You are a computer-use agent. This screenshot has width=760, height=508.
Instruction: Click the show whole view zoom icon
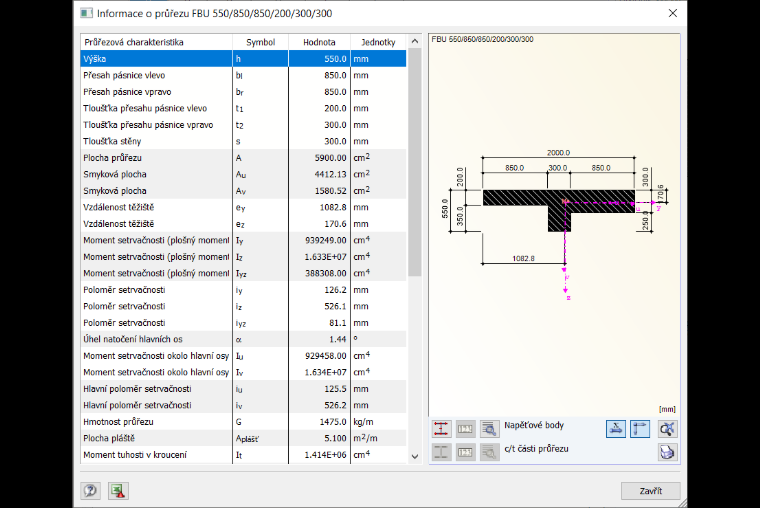click(667, 429)
